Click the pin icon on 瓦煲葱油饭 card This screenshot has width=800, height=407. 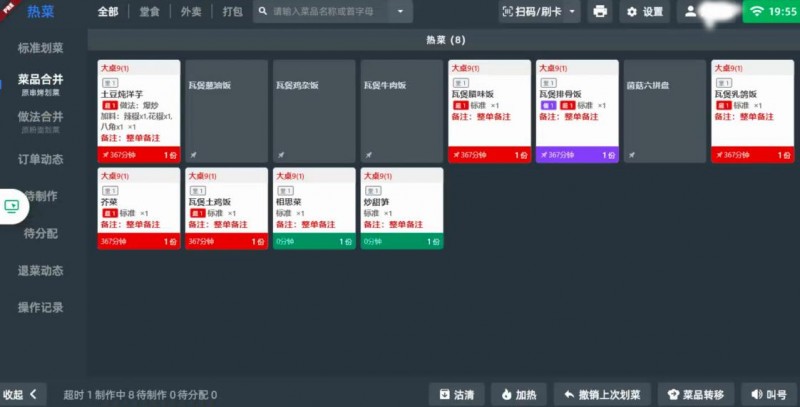click(192, 155)
